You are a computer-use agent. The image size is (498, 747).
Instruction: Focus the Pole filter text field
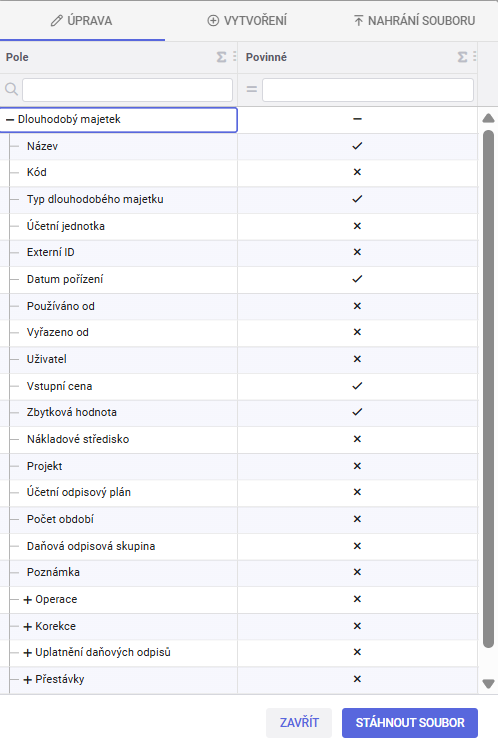click(x=127, y=90)
